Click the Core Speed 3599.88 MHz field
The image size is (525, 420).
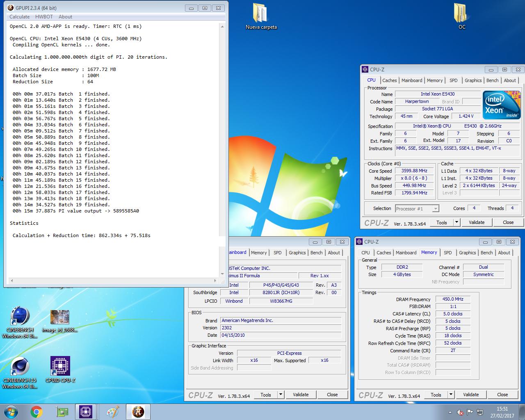click(414, 171)
